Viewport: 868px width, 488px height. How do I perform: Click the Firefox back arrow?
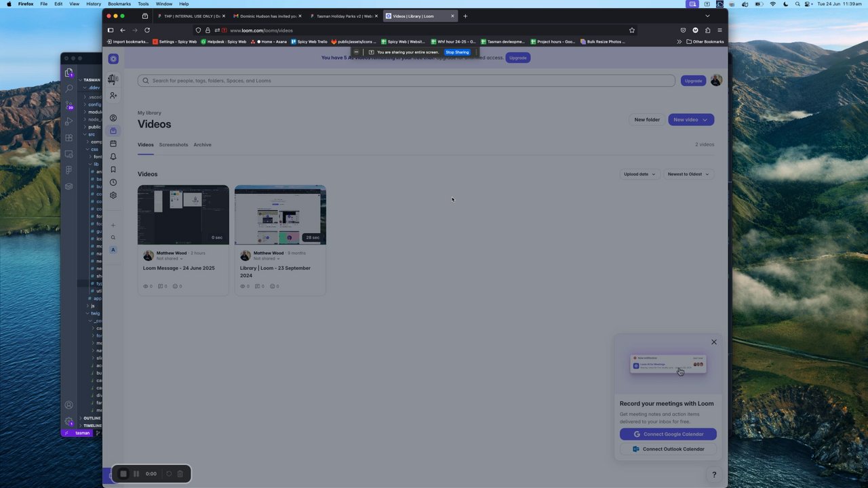pos(123,30)
